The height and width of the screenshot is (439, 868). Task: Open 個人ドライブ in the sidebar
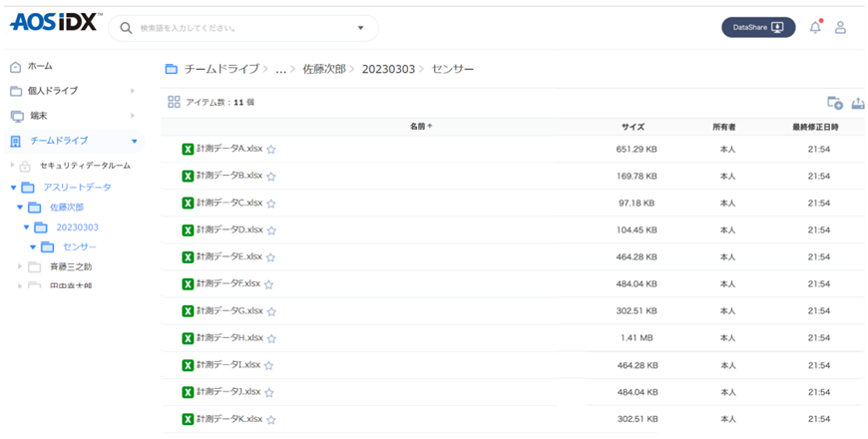[53, 91]
